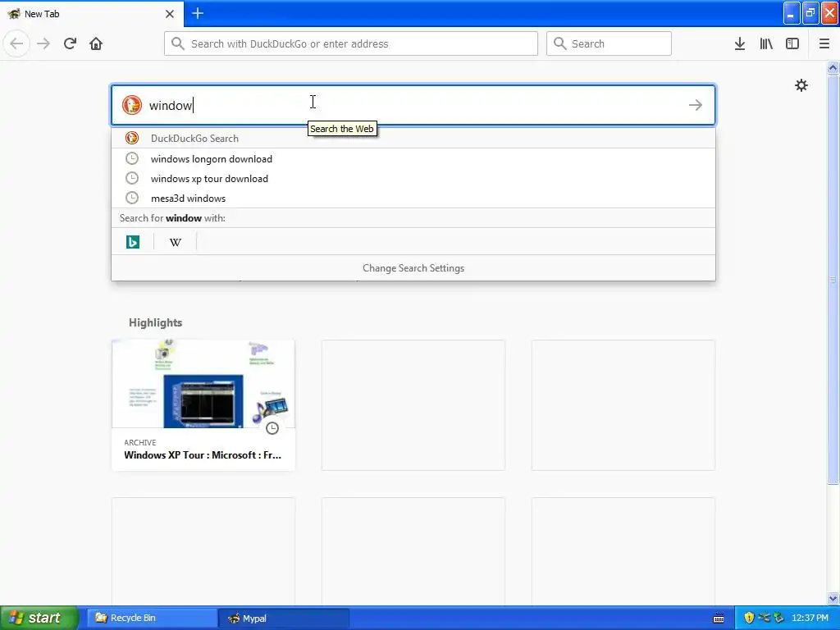Click scrollbar up arrow
The width and height of the screenshot is (840, 630).
point(833,67)
